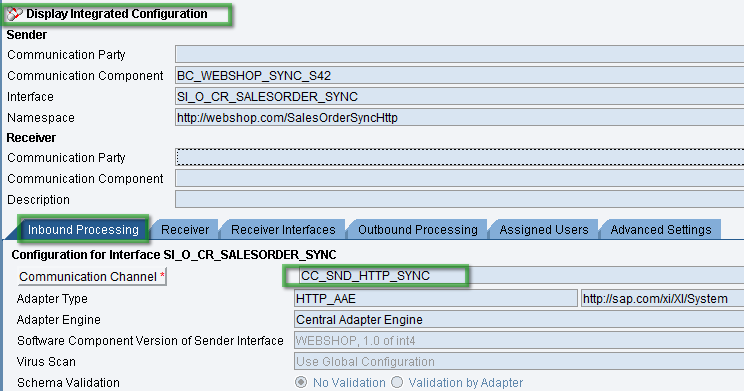Select the Assigned Users tab
This screenshot has height=391, width=744.
544,230
